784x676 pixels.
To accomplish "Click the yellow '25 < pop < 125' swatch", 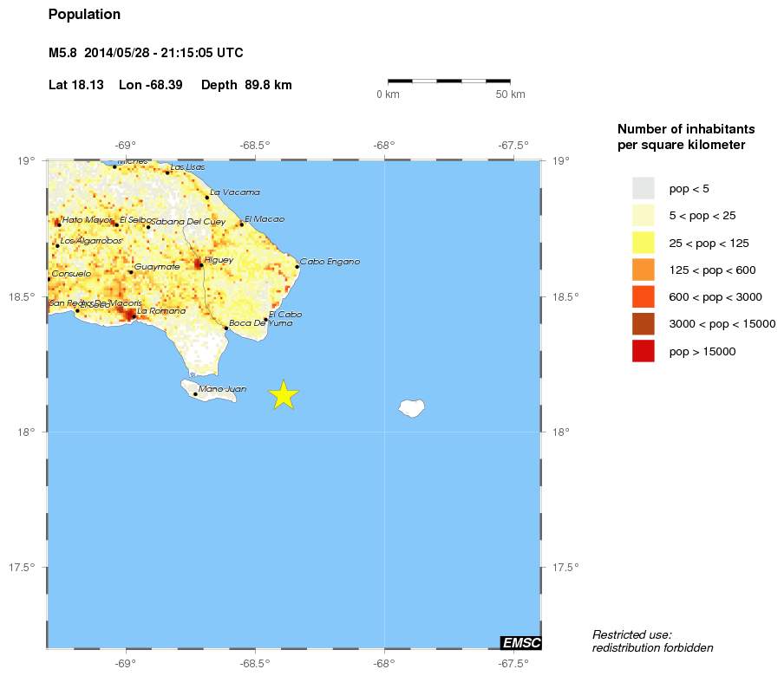I will click(x=643, y=243).
